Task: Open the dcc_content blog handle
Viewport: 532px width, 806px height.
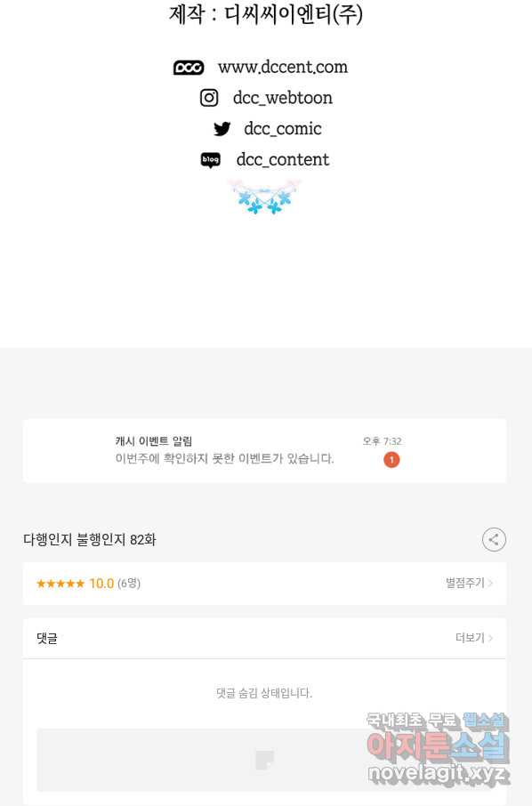Action: click(283, 159)
